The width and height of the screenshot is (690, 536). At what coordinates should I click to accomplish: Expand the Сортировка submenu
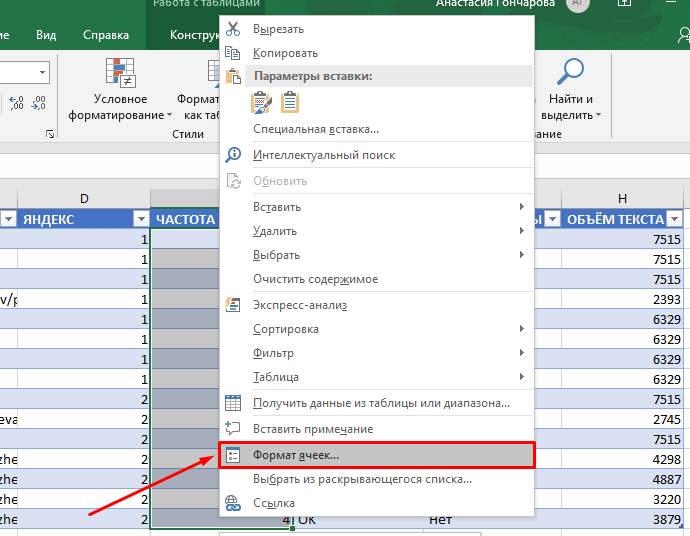click(x=521, y=329)
